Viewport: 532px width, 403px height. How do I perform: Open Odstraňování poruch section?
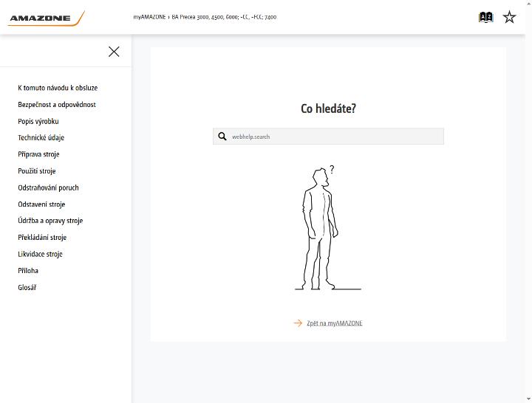[x=48, y=187]
